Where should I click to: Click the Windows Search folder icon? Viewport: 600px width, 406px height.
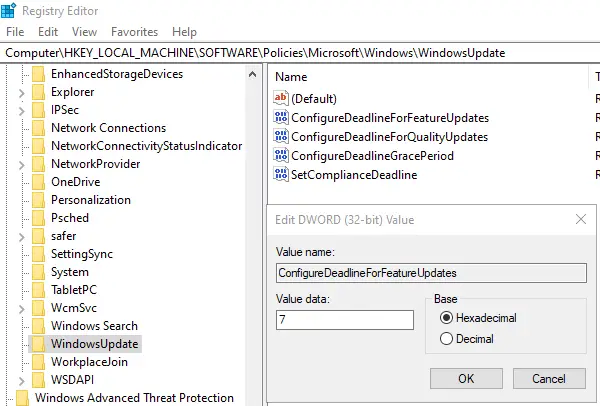[x=39, y=326]
